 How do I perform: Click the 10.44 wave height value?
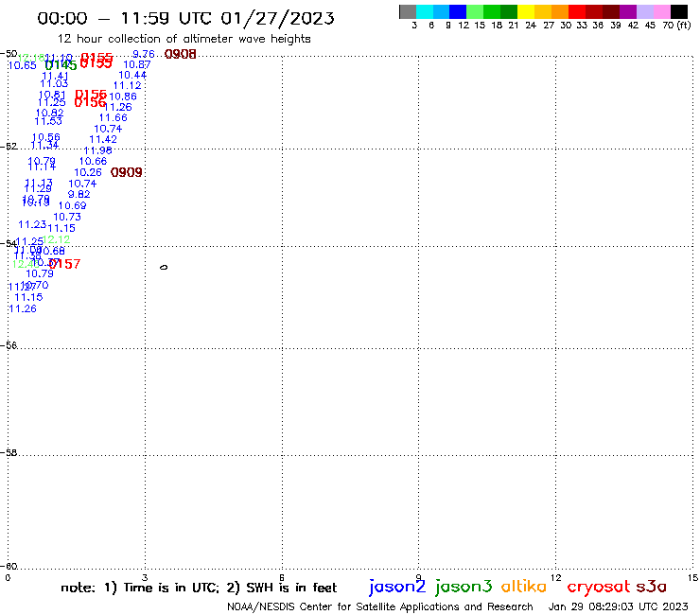(x=132, y=75)
